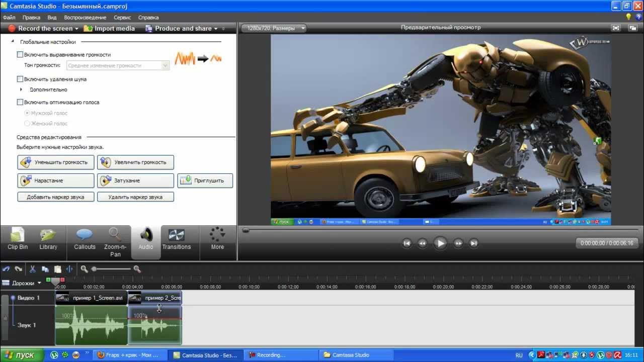Click Import media button
The image size is (644, 362).
tap(109, 29)
